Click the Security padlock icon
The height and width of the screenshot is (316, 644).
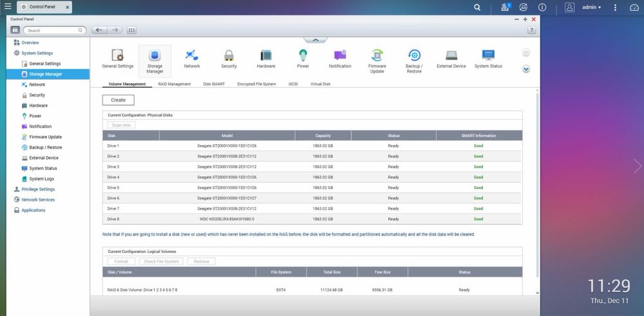[x=229, y=57]
